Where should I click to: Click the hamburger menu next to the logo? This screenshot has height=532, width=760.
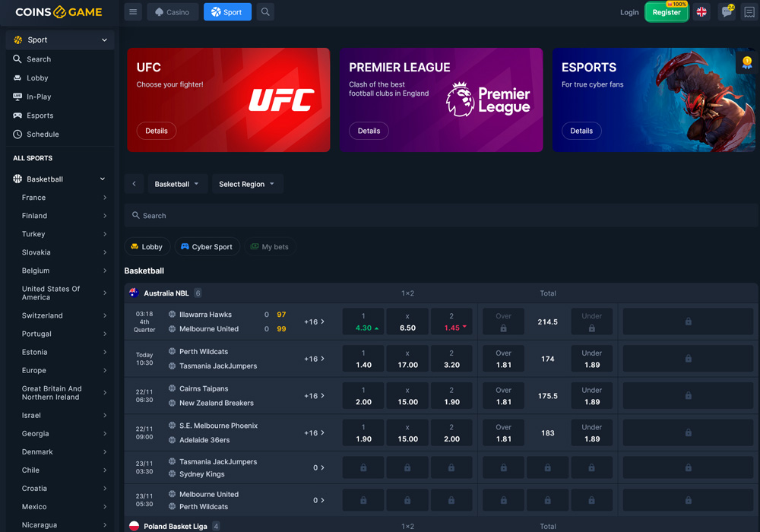[x=132, y=11]
